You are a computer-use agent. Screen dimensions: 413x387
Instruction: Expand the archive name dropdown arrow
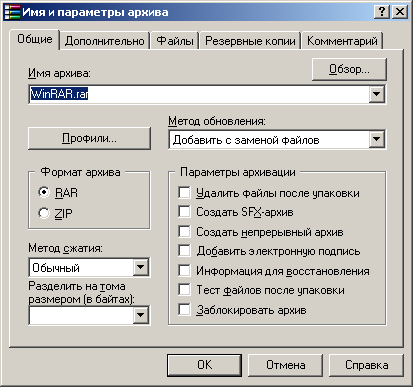[377, 94]
